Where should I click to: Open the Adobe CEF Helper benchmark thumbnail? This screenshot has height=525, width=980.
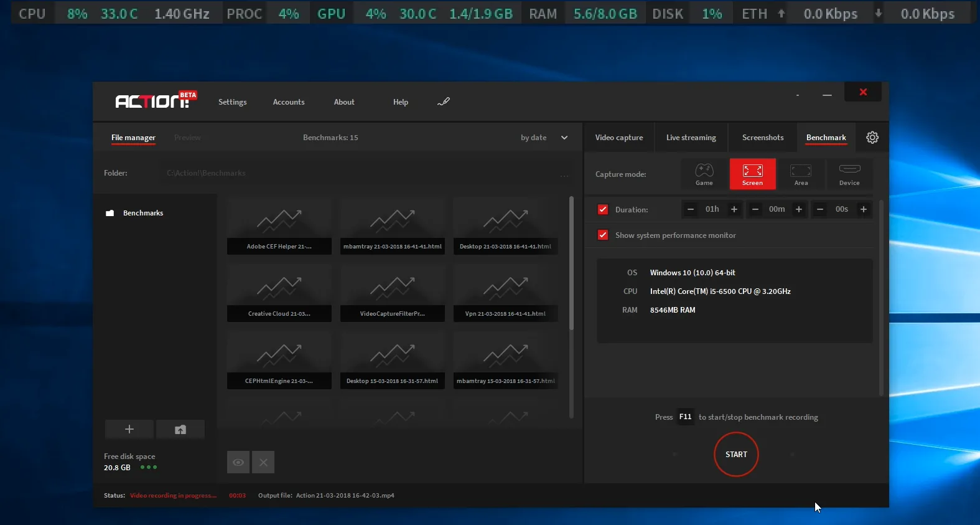(279, 226)
